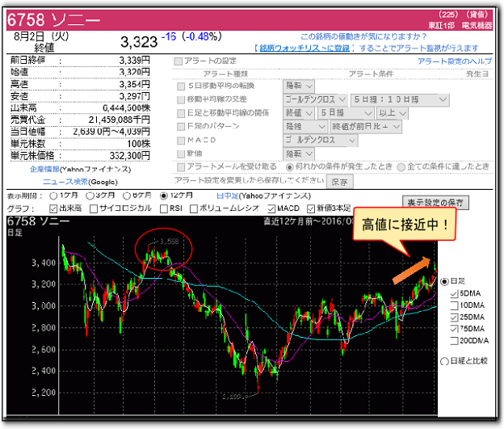This screenshot has height=429, width=504.
Task: Check the 5日移動平均の転換 alert option
Action: 181,86
